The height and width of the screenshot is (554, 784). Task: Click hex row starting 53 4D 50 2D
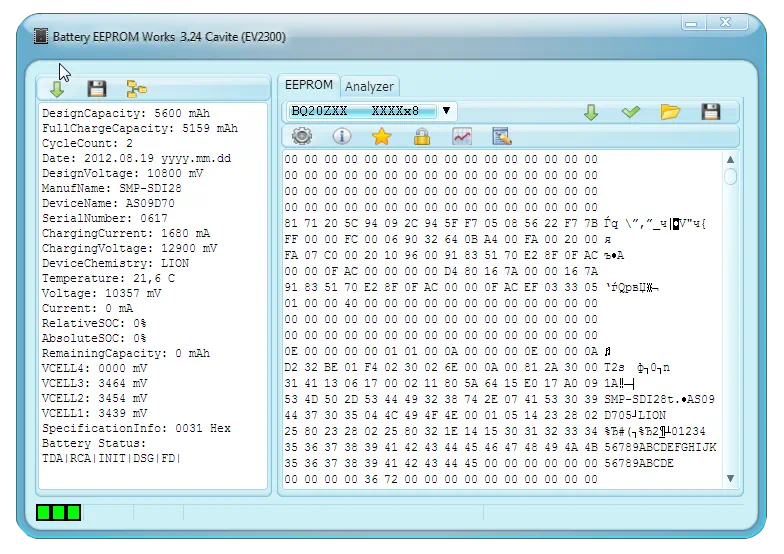[441, 399]
